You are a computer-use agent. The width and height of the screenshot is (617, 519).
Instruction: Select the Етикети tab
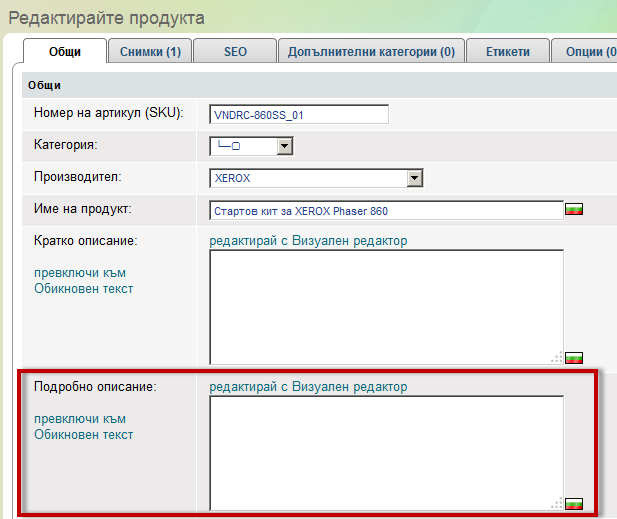click(x=508, y=52)
